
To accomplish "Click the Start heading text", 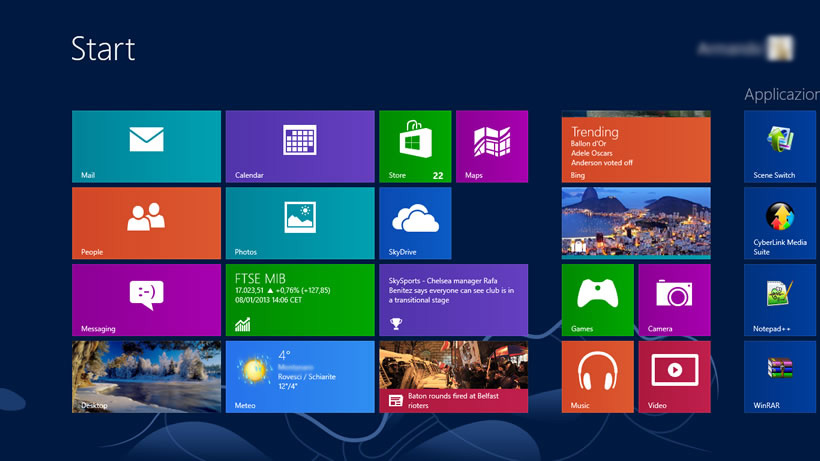I will [x=103, y=49].
